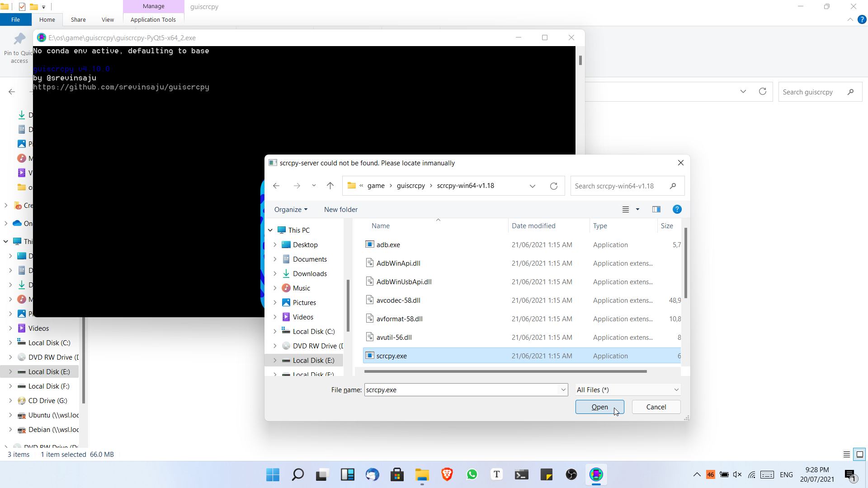
Task: Open the Organize menu
Action: 291,209
